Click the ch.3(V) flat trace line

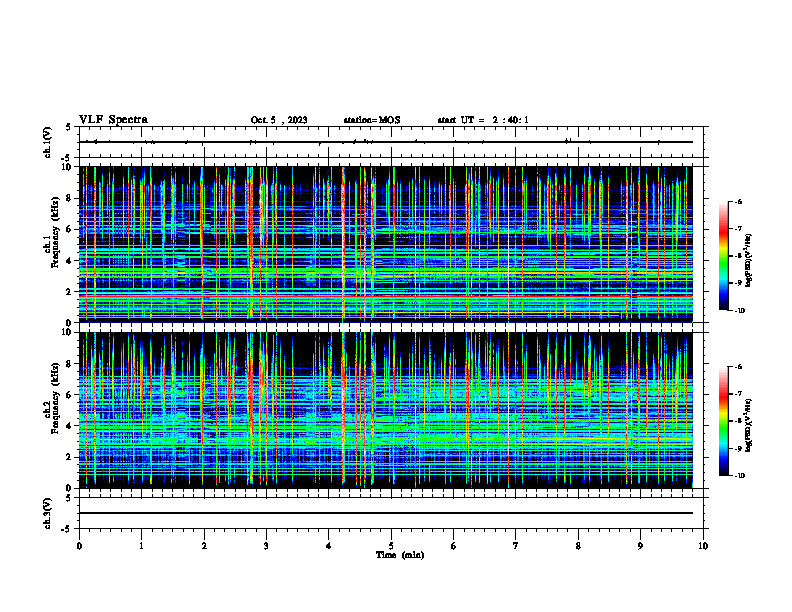386,513
